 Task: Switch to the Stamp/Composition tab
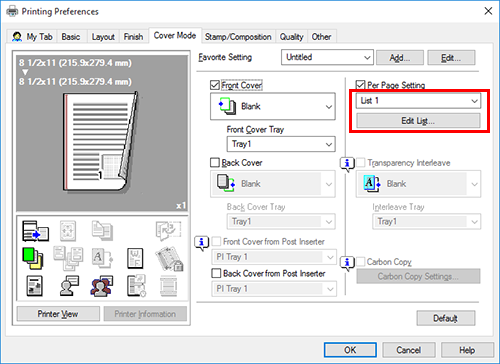[238, 37]
